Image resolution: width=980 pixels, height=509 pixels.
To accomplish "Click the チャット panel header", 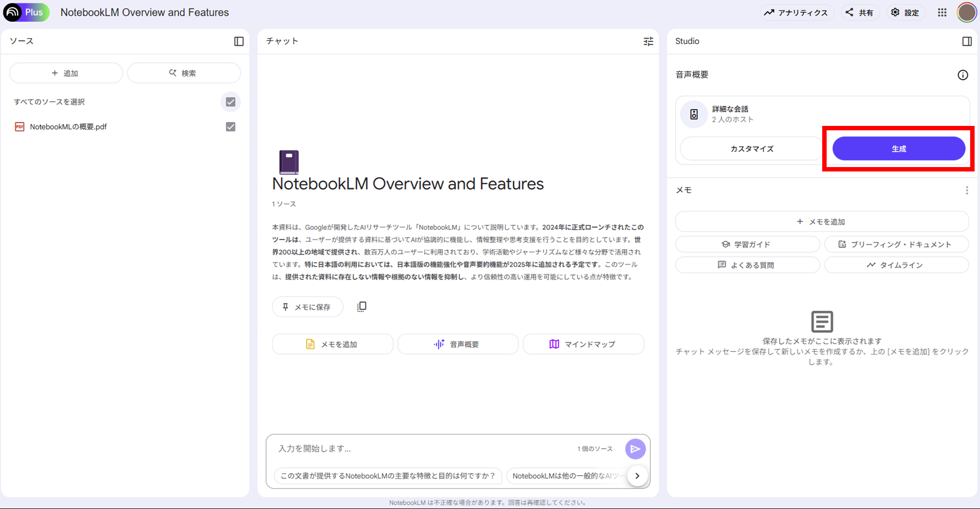I will coord(282,41).
